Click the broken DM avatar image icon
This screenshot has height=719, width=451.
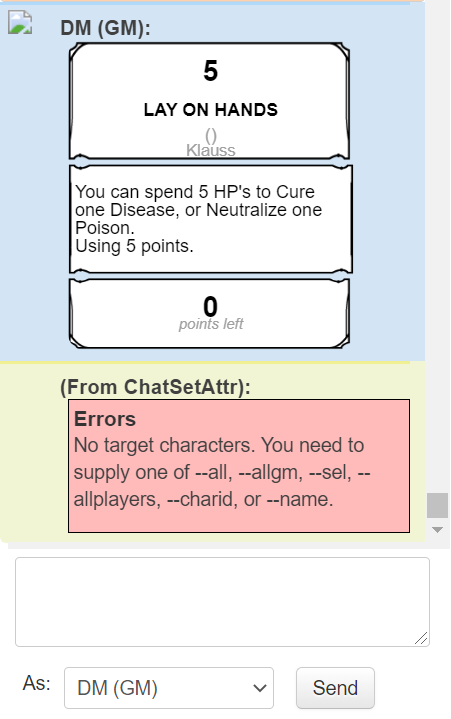20,22
